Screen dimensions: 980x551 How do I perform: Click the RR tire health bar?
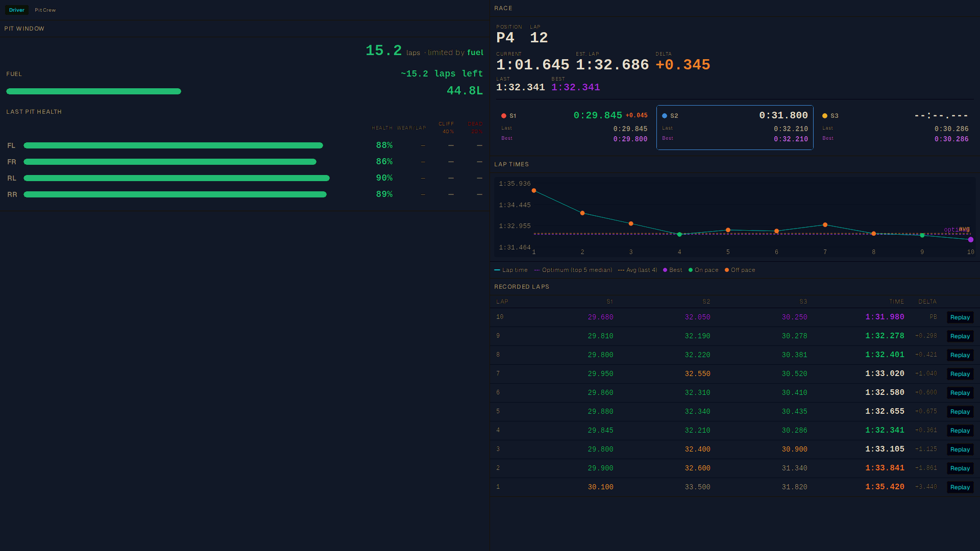pyautogui.click(x=175, y=194)
